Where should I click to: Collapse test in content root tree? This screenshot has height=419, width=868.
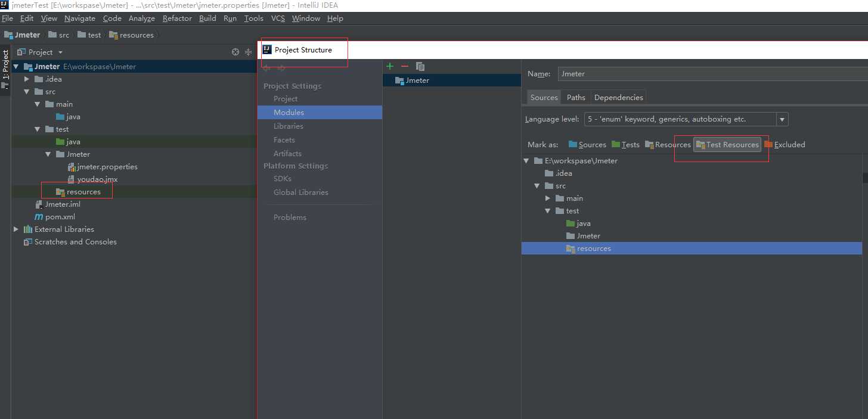click(x=548, y=211)
